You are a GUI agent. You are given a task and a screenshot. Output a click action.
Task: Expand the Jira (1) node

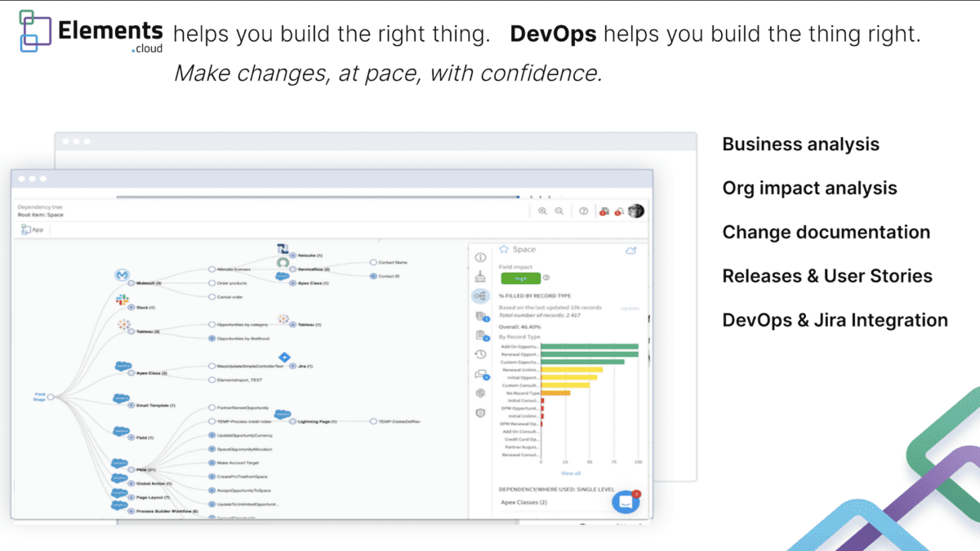[x=292, y=367]
